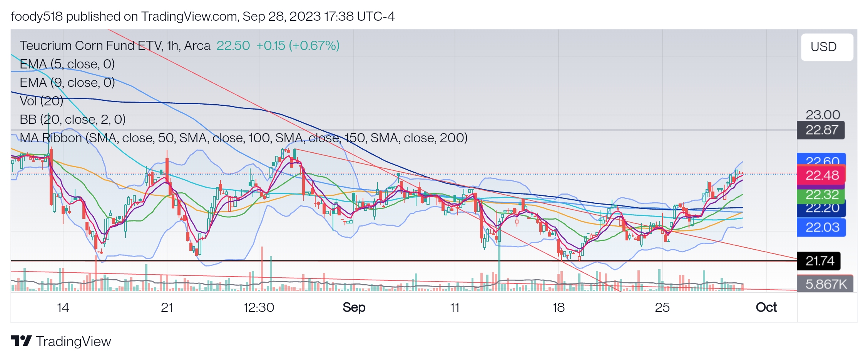The image size is (868, 360).
Task: Click the 22.32 green price tag
Action: [821, 195]
